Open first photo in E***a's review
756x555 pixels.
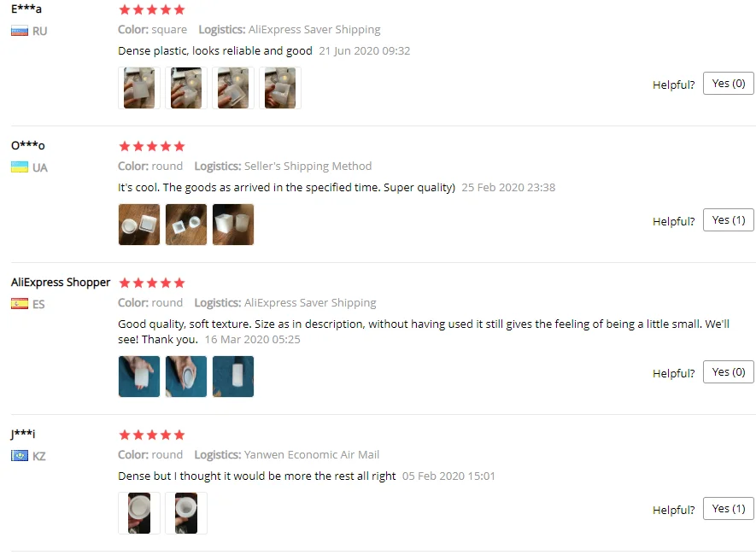[x=139, y=88]
